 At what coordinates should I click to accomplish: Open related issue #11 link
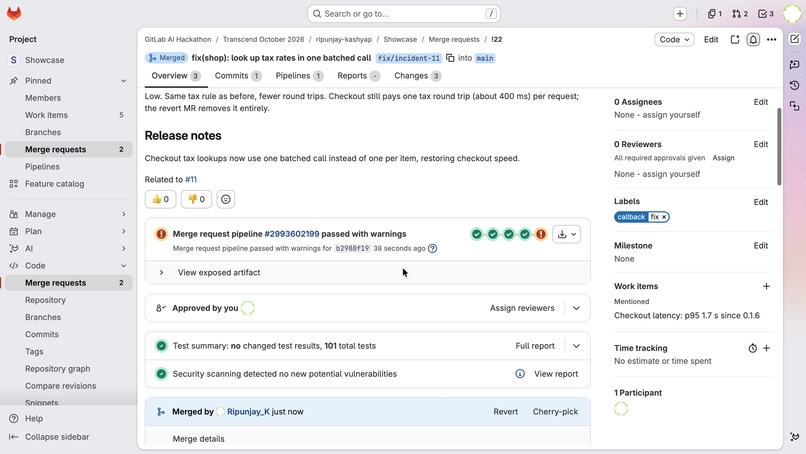(x=191, y=179)
